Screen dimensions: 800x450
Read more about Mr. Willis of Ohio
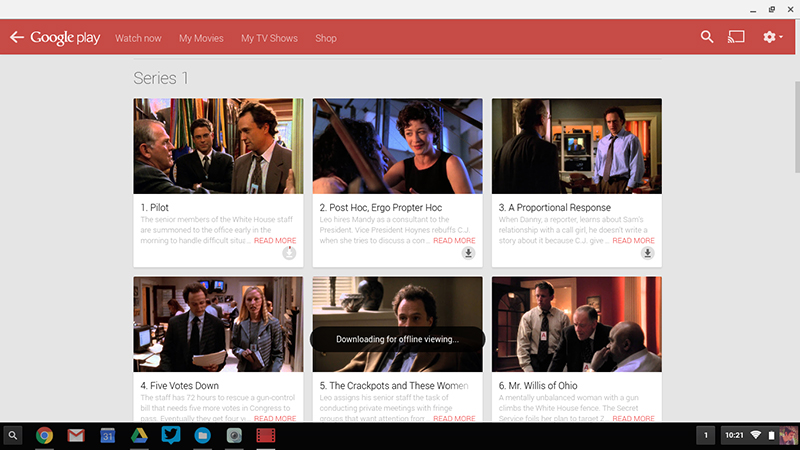(x=633, y=418)
